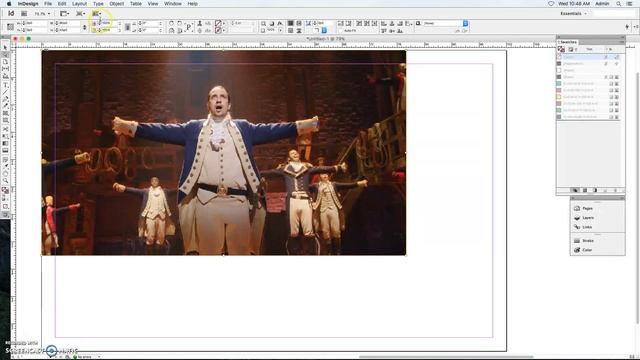Activate the Hand tool

tap(5, 174)
